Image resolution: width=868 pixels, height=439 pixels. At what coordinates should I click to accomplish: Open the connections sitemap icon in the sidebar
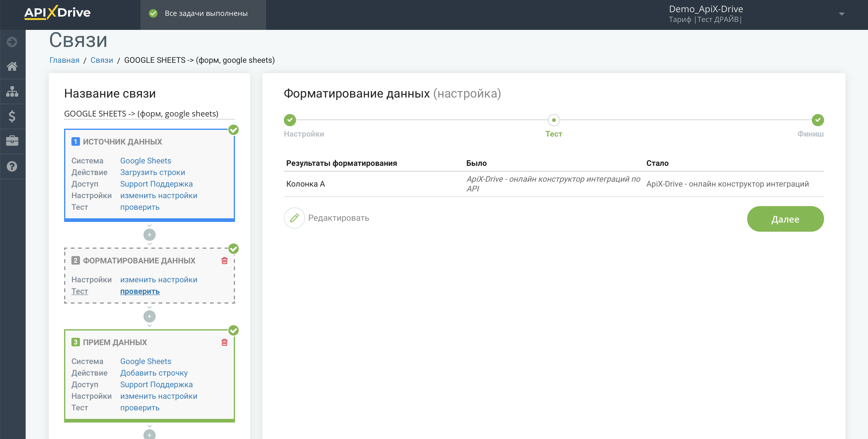[12, 91]
